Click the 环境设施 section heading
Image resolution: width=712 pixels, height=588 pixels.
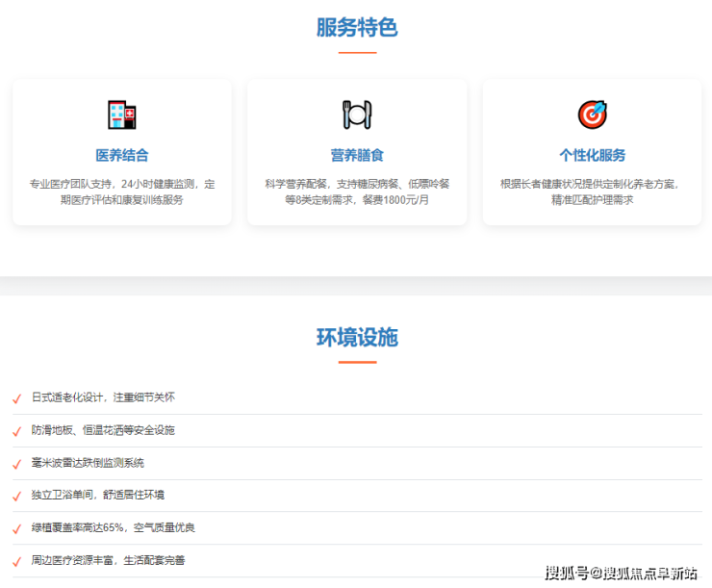[357, 337]
